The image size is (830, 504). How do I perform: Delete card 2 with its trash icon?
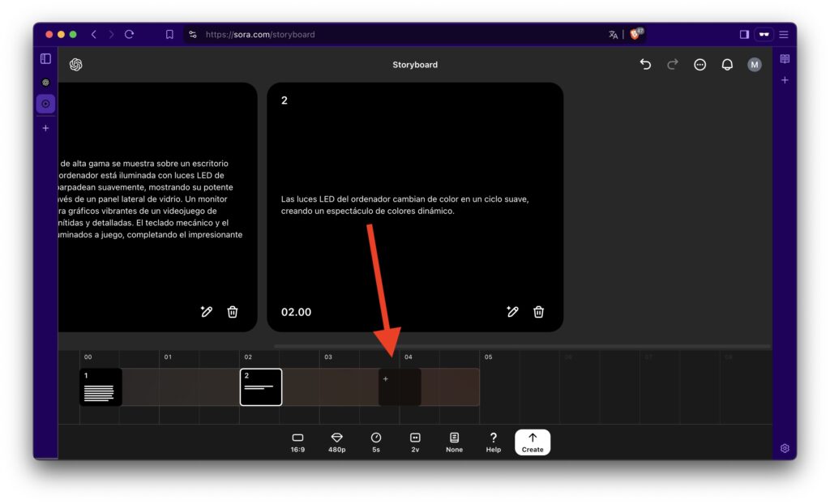click(x=538, y=312)
